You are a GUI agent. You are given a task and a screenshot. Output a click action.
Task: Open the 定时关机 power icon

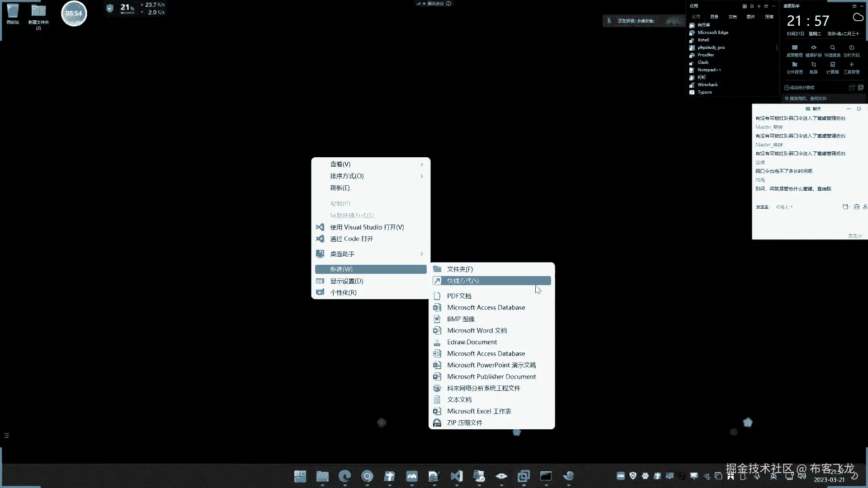click(851, 48)
